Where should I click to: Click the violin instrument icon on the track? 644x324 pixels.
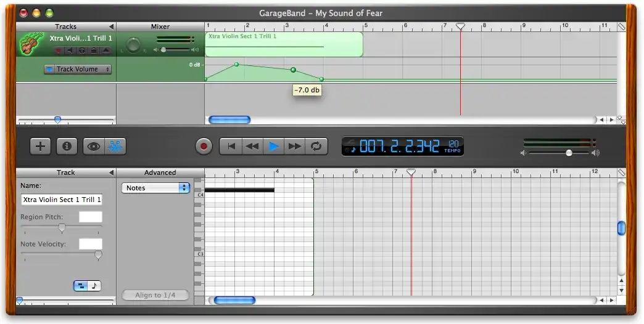28,44
